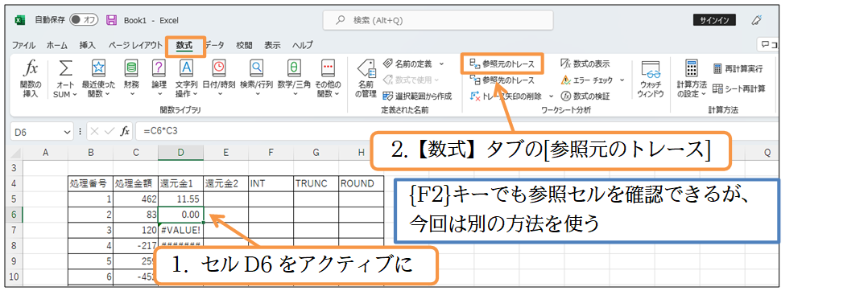Screen dimensions: 868x291
Task: Open the ファイル tab
Action: pos(24,45)
